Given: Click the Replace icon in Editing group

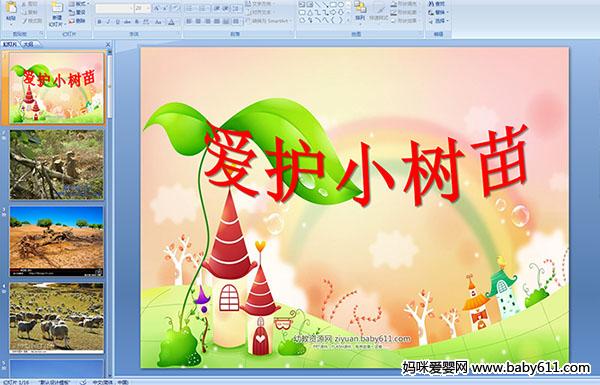Looking at the screenshot, I should (437, 12).
